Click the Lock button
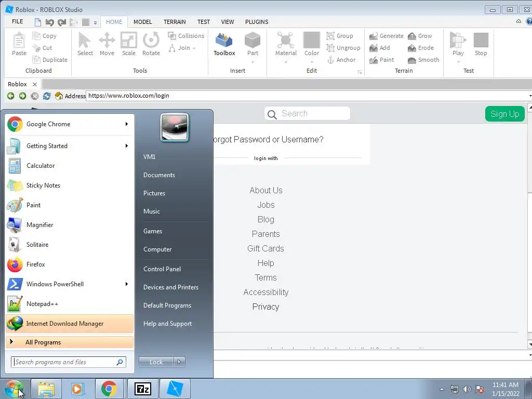This screenshot has width=532, height=399. pyautogui.click(x=156, y=362)
